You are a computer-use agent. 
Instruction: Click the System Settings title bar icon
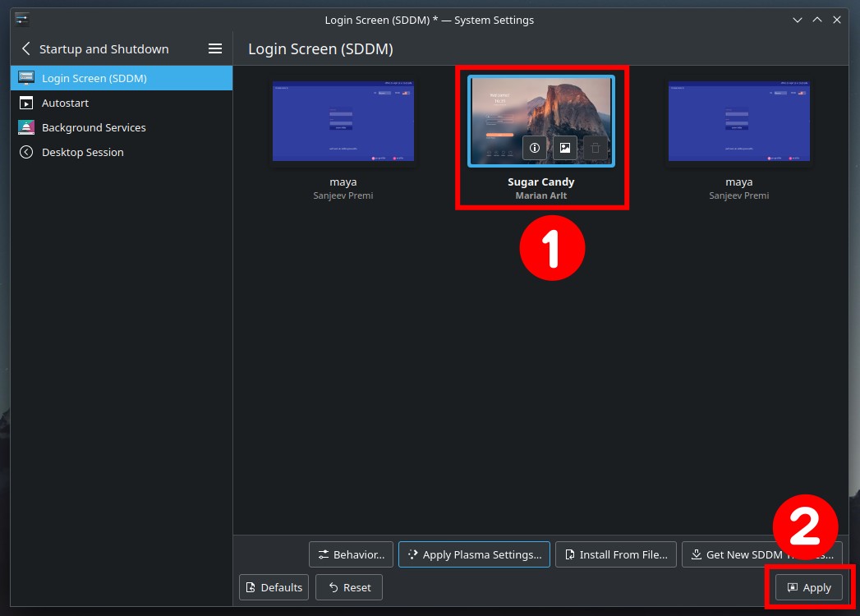22,20
